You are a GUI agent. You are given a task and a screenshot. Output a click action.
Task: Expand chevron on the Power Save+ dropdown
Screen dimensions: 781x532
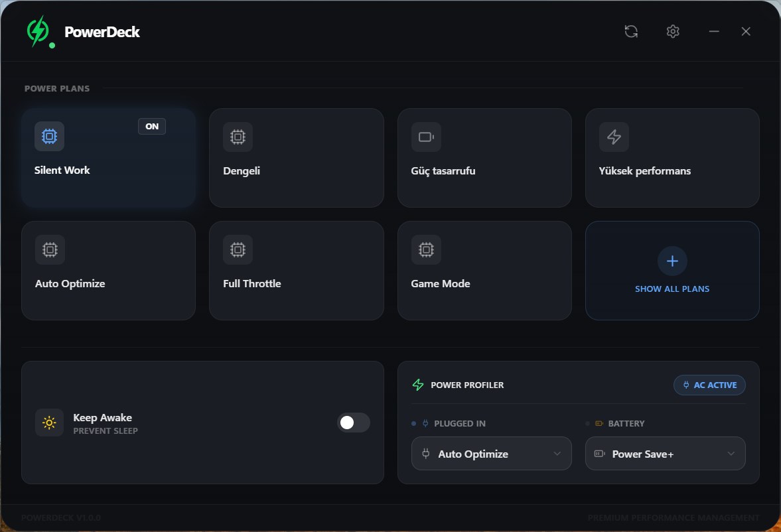731,453
